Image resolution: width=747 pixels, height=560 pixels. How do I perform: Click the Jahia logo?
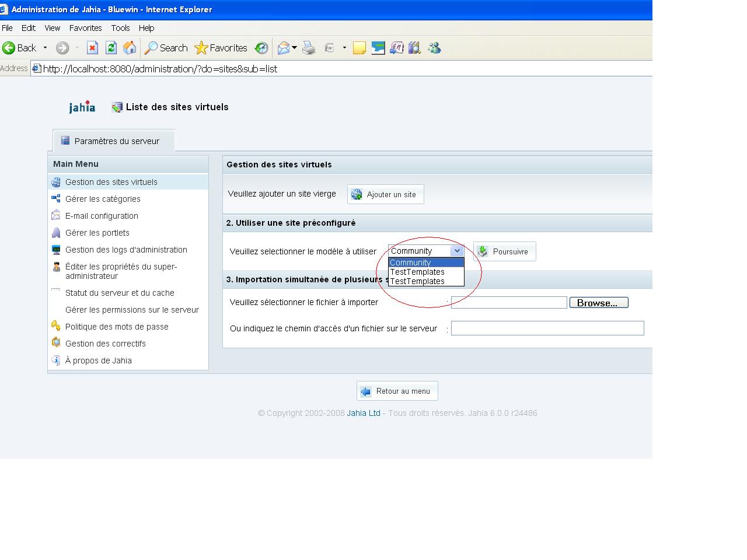tap(82, 107)
